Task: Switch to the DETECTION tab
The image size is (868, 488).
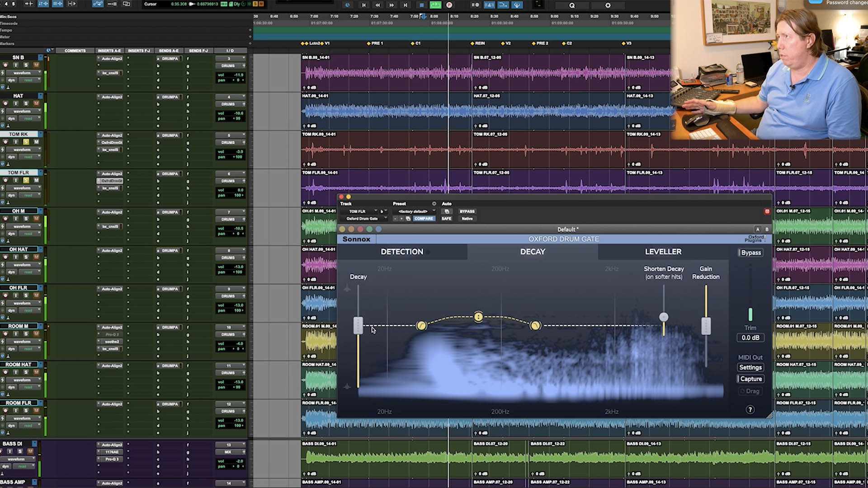Action: [402, 252]
